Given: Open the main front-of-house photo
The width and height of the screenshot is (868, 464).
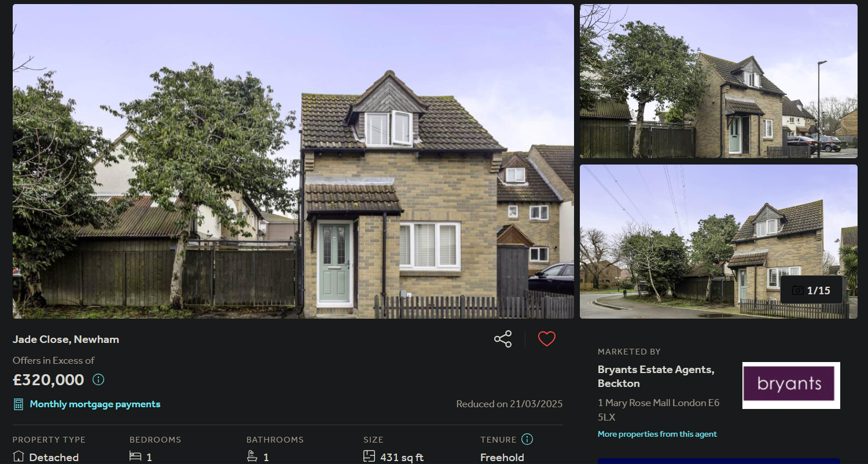Looking at the screenshot, I should pos(293,161).
